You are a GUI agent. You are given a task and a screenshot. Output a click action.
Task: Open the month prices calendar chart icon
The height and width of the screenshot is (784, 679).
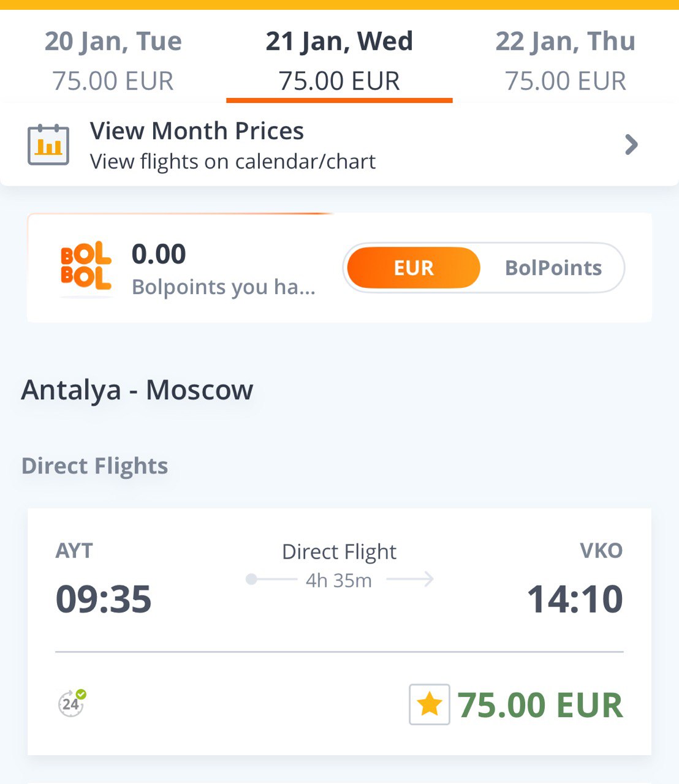click(48, 145)
